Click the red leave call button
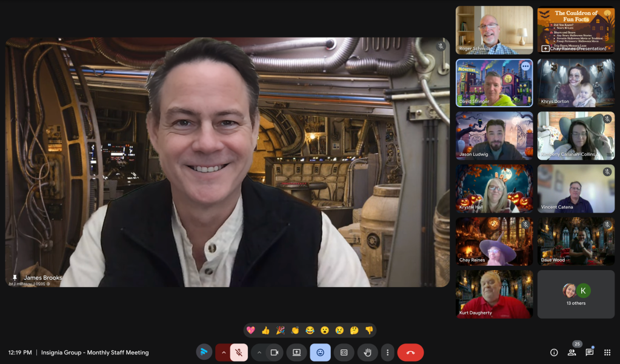620x364 pixels. [410, 352]
